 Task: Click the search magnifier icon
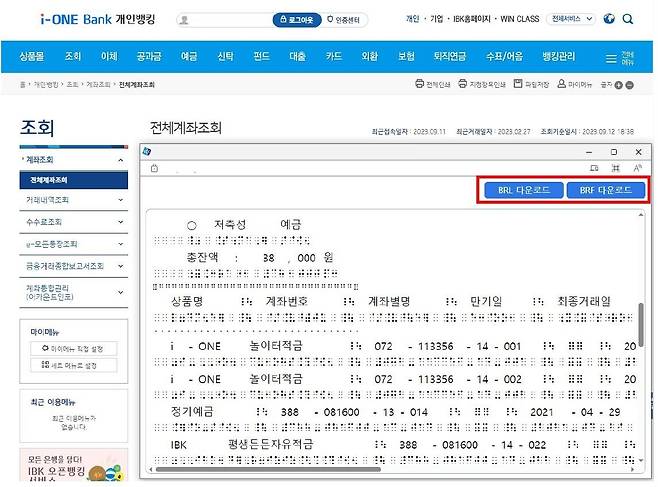(x=628, y=19)
